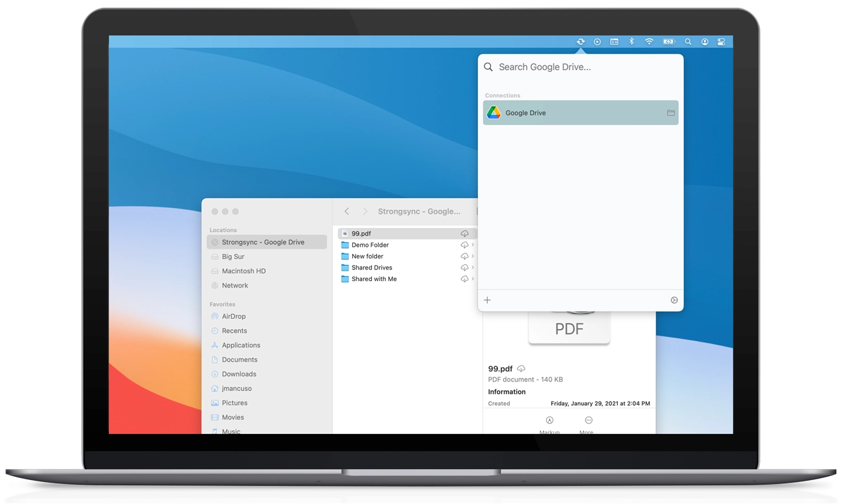Go back in Finder window
Viewport: 842px width, 504px height.
(x=347, y=211)
